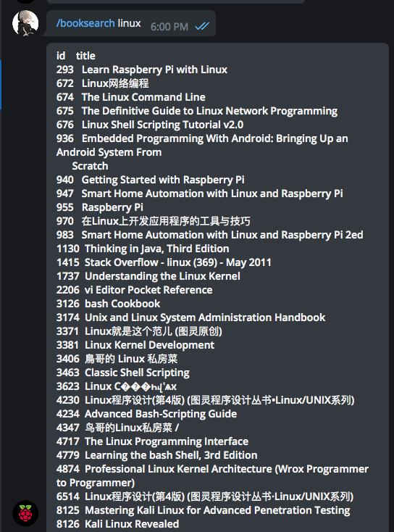The width and height of the screenshot is (394, 532).
Task: Select row 940 Getting Started with Raspberry Pi
Action: pos(151,180)
